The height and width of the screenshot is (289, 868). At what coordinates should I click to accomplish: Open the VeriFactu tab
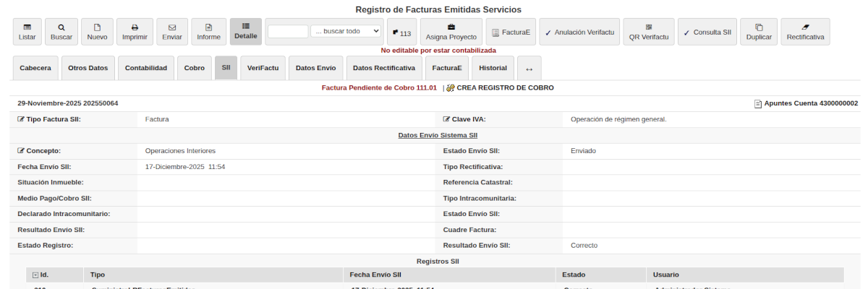point(263,68)
